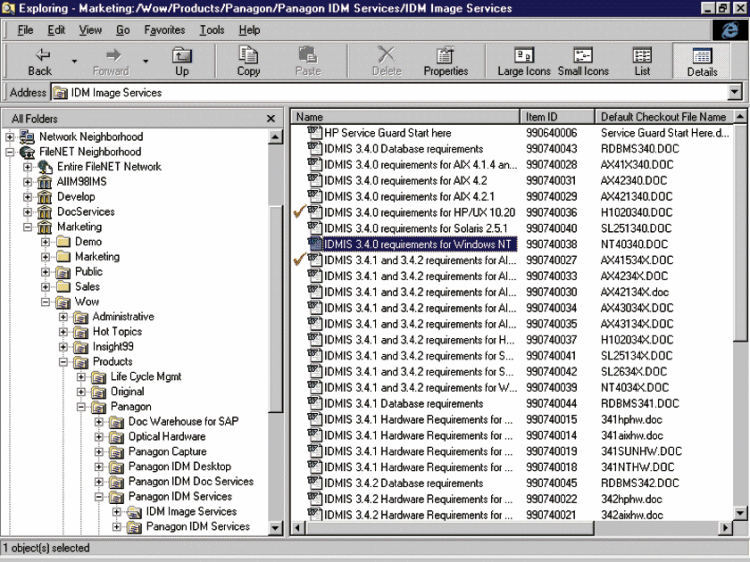This screenshot has height=562, width=750.
Task: Select the FileNET Neighborhood icon
Action: click(27, 152)
